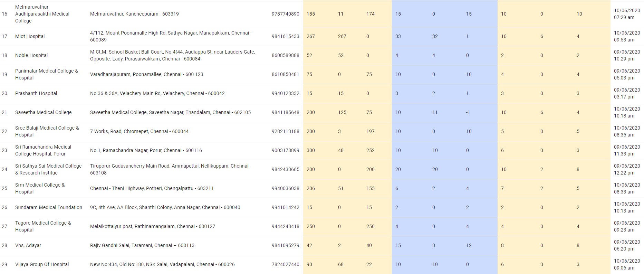Viewport: 644px width, 274px height.
Task: Click timestamp 10/06/2020 10:13 am
Action: click(627, 207)
